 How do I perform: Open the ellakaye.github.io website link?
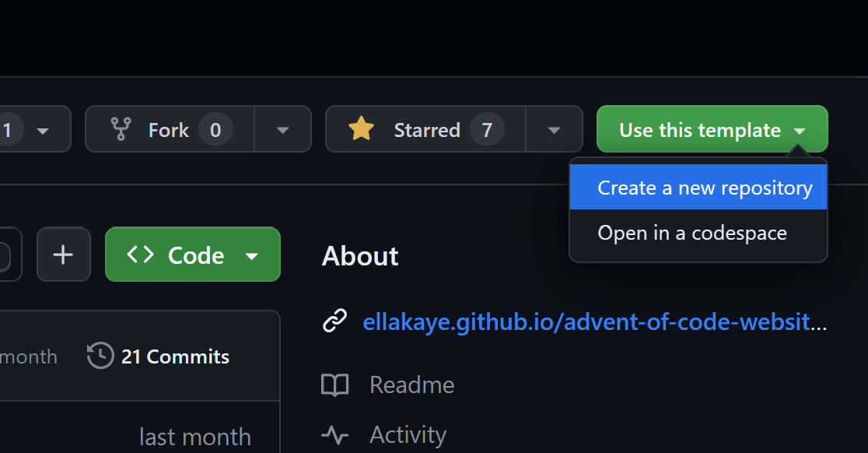(586, 321)
